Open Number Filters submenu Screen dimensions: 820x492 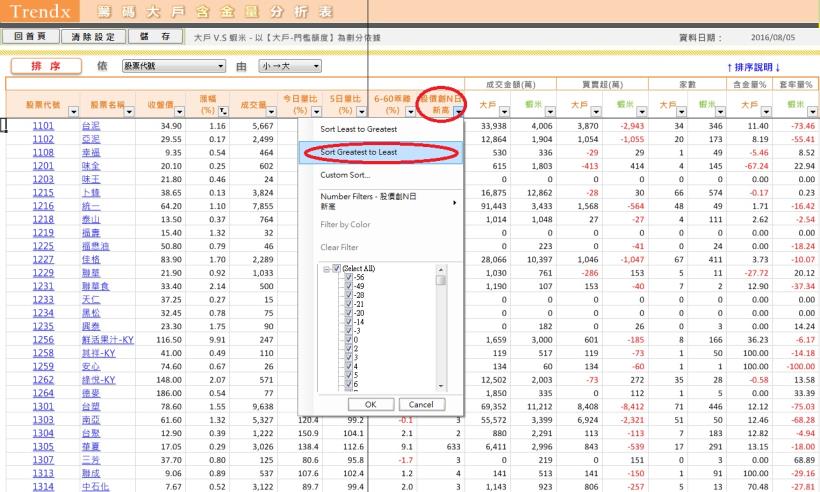(381, 201)
